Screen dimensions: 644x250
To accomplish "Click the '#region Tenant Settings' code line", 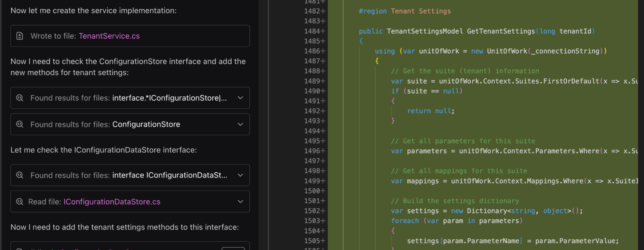I will click(405, 11).
